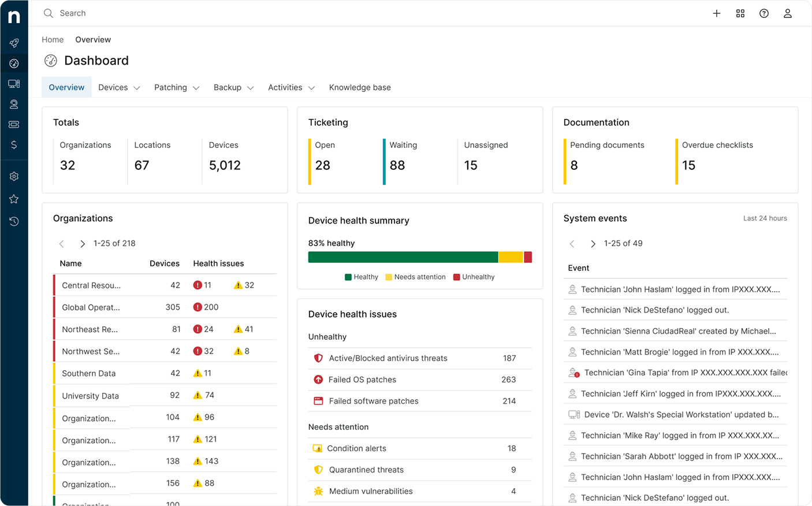Screen dimensions: 812x506
Task: Open the rocket Get Started sidebar icon
Action: click(x=14, y=43)
